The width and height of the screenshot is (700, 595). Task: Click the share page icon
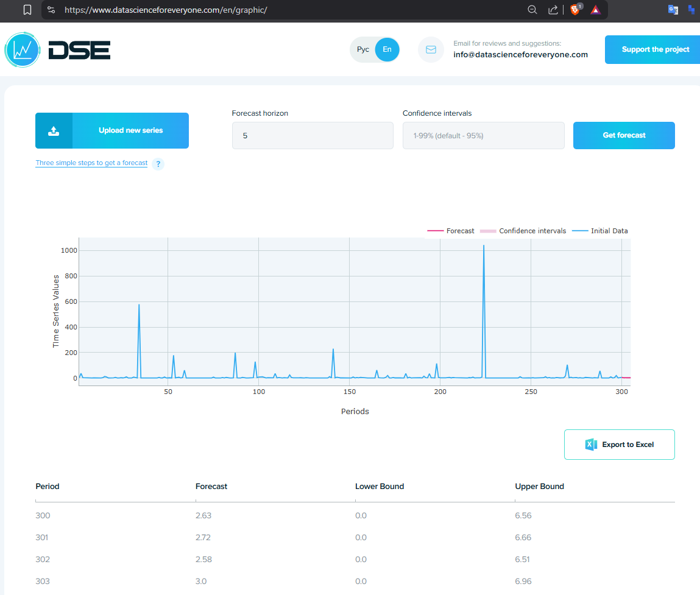[553, 10]
